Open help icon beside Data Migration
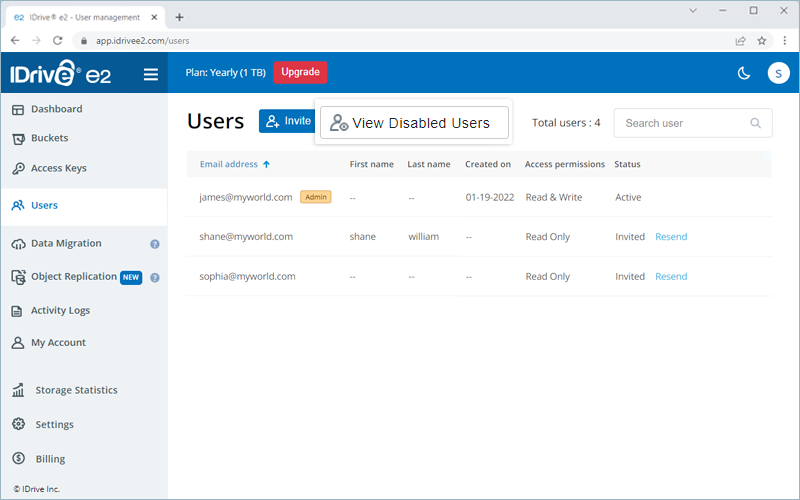The height and width of the screenshot is (500, 800). click(155, 244)
